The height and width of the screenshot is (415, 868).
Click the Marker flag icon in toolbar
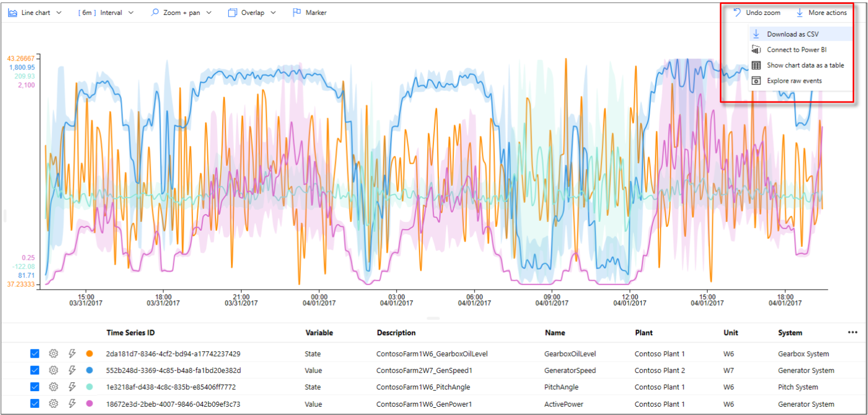pyautogui.click(x=297, y=12)
